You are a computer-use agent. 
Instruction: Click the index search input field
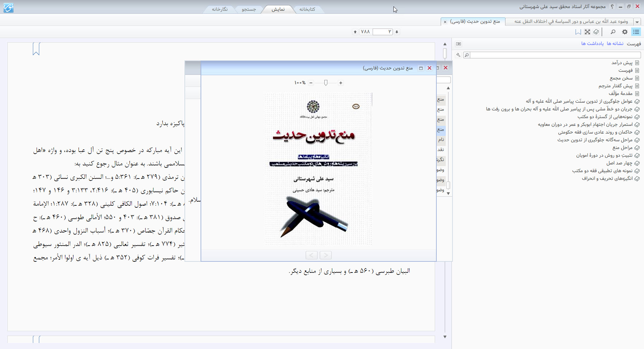pyautogui.click(x=555, y=55)
